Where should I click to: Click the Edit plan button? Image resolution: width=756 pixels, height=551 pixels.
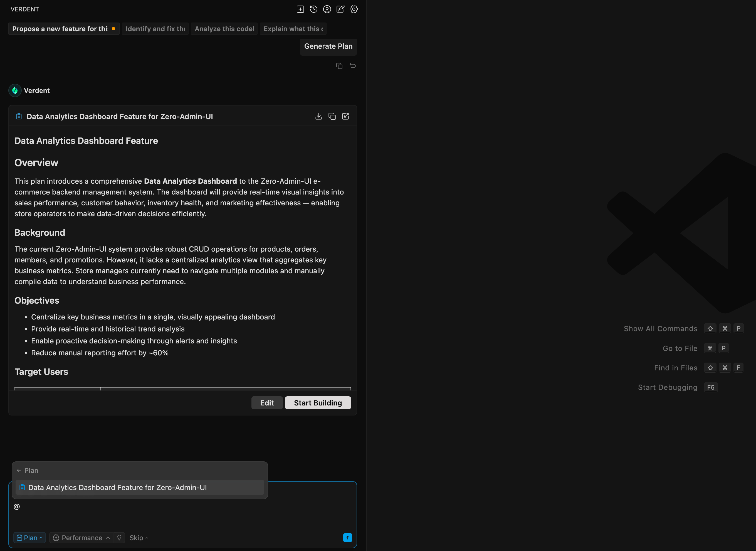(267, 403)
